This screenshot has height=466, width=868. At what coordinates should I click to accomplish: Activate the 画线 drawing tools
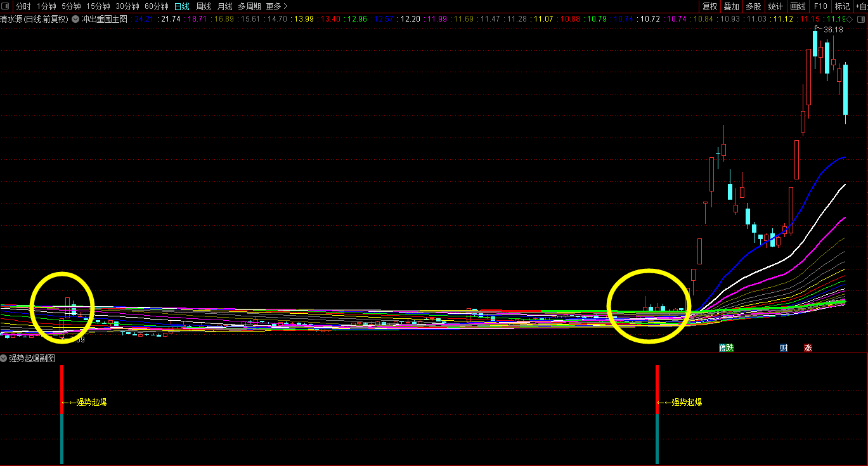coord(798,6)
